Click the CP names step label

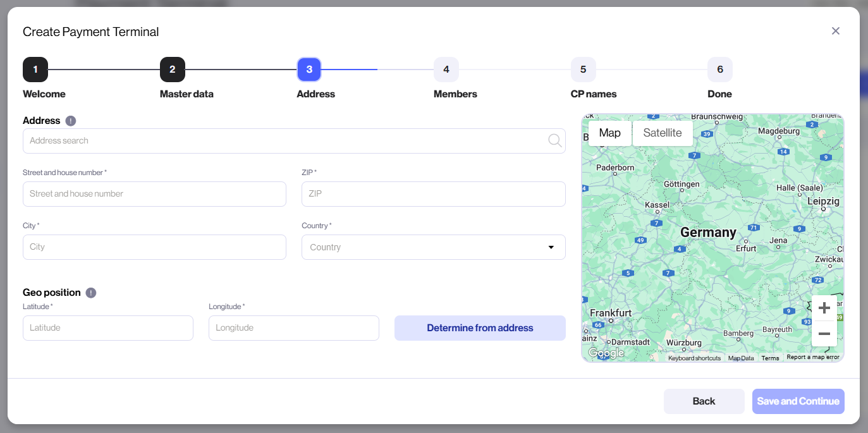[593, 94]
